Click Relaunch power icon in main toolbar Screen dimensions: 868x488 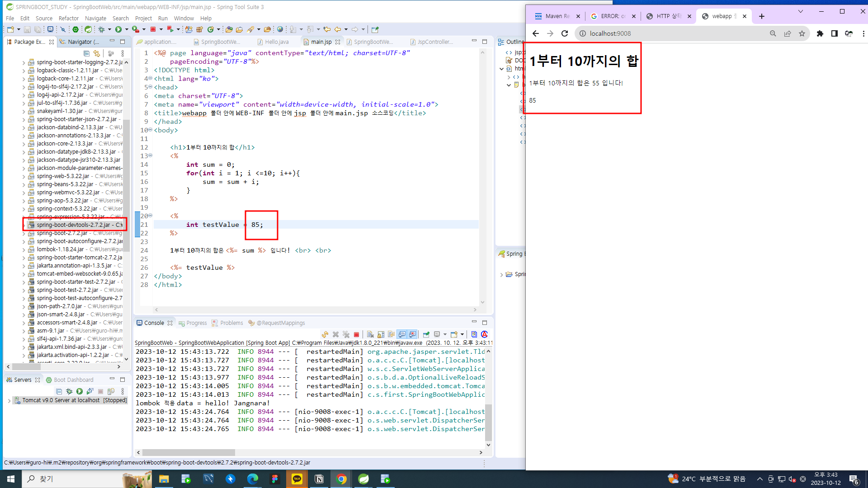point(75,29)
